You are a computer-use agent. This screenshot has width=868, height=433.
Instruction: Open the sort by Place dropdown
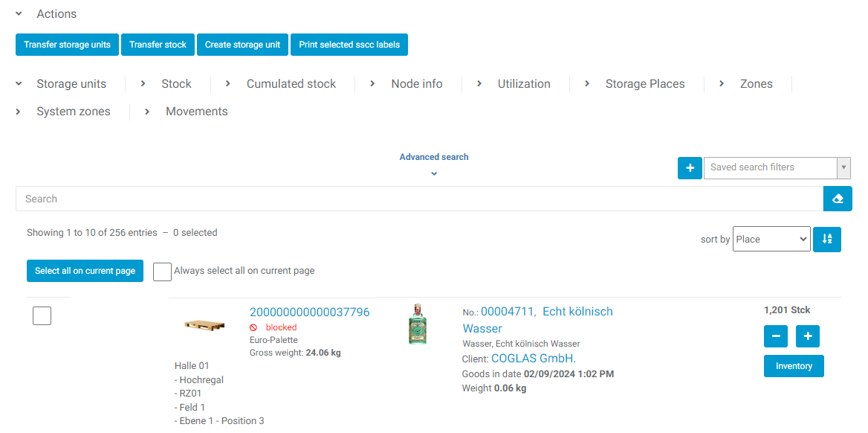coord(771,240)
